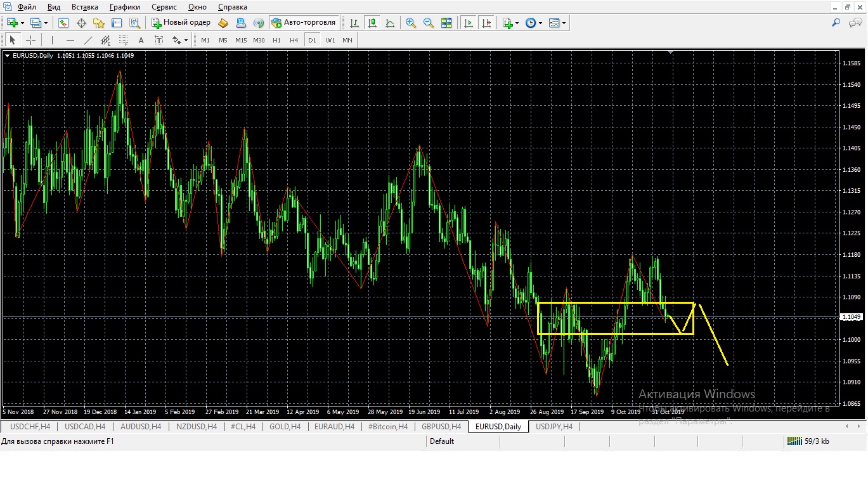Click the indicators list icon
Screen dimensions: 868x487
508,23
